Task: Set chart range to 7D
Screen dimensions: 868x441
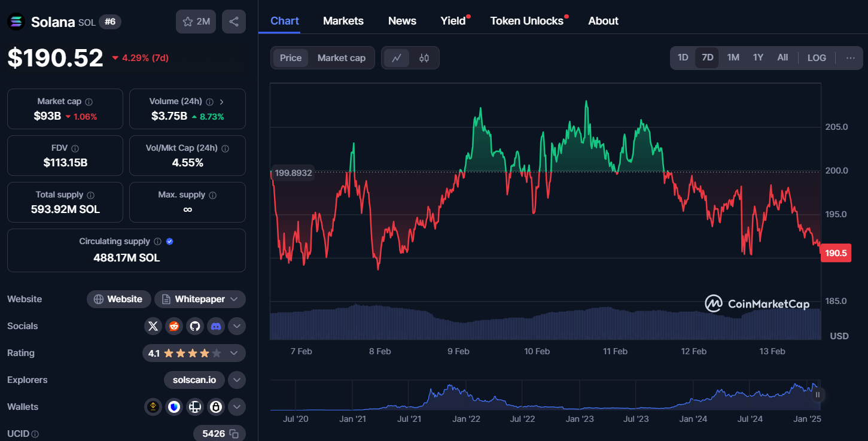Action: [707, 58]
